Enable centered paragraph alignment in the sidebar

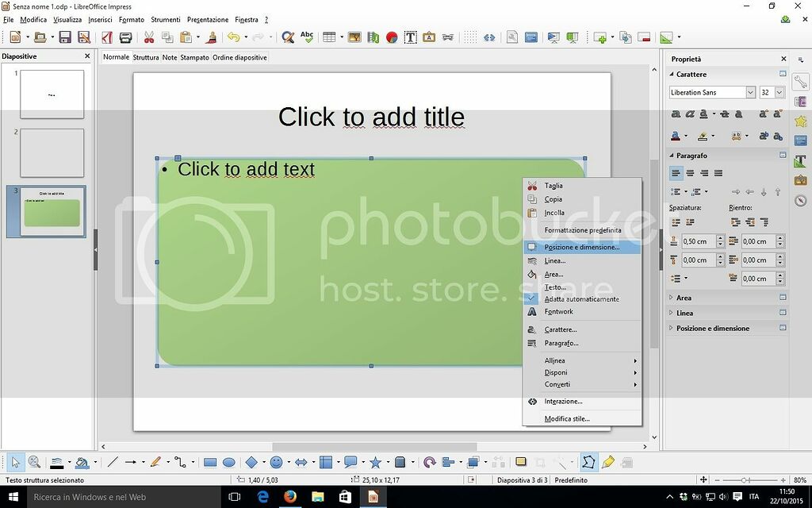tap(689, 172)
